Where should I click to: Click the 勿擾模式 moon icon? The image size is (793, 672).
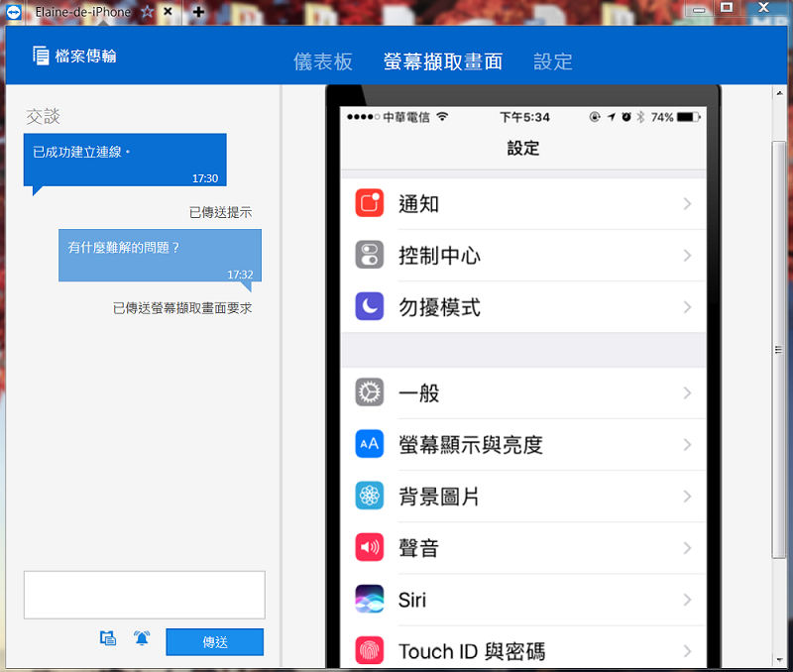pyautogui.click(x=369, y=306)
